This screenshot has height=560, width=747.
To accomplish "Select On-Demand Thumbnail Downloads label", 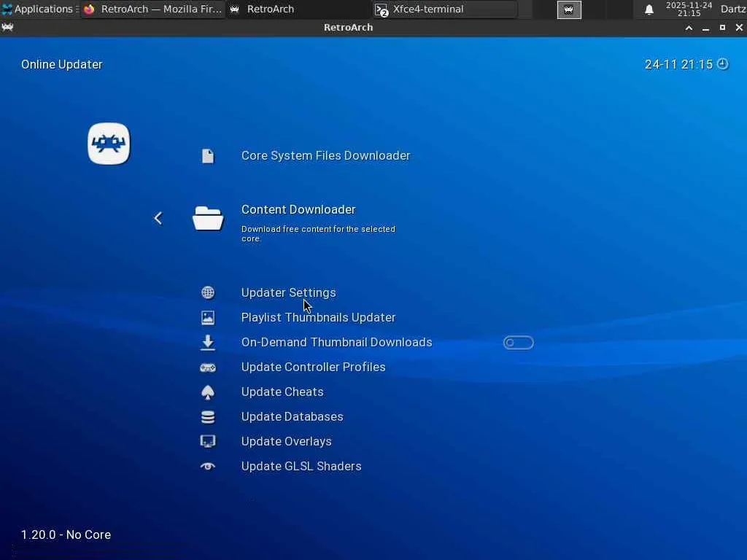I will point(337,343).
